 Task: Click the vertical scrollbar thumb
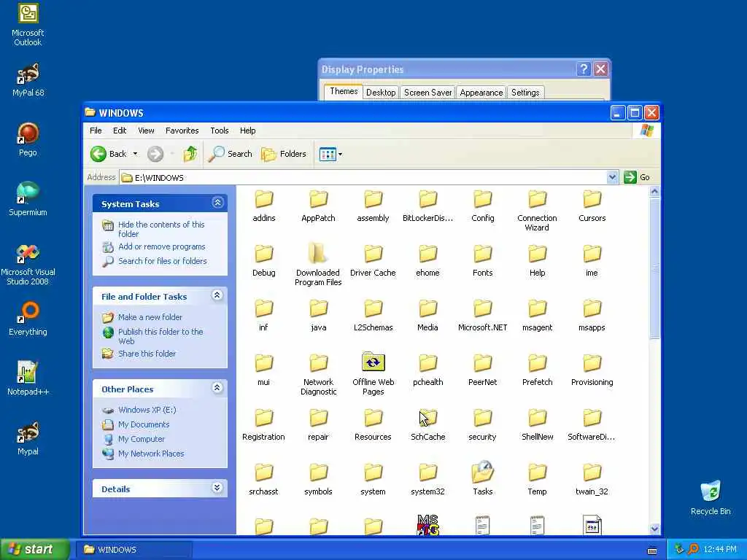pos(654,268)
